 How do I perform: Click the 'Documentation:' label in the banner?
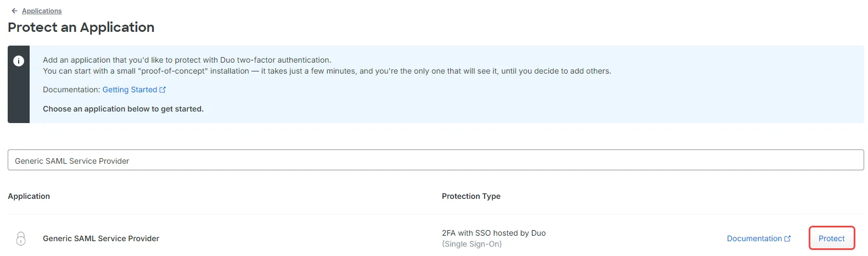pos(71,90)
